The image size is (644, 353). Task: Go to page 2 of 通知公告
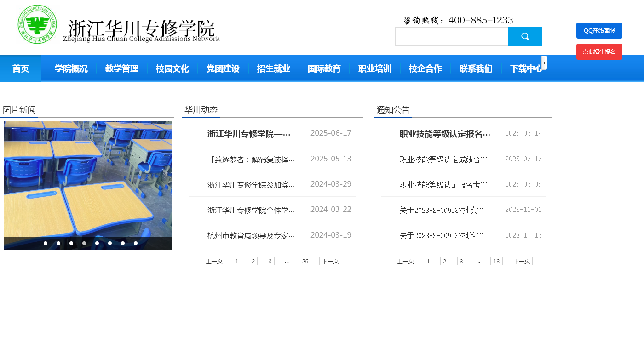(444, 261)
